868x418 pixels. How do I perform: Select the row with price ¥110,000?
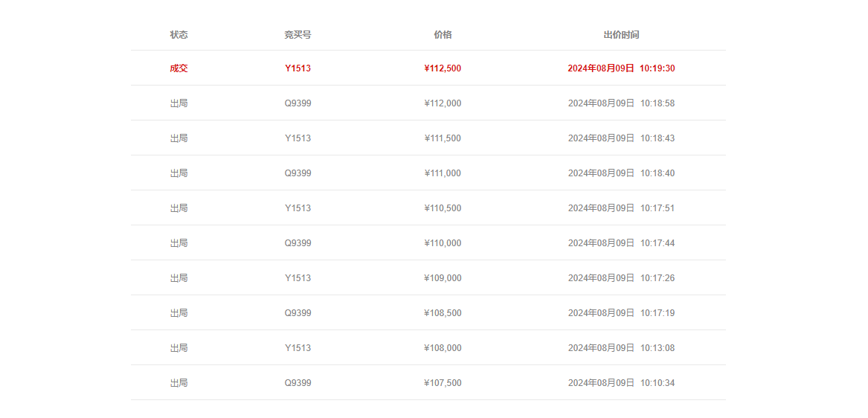pos(428,242)
